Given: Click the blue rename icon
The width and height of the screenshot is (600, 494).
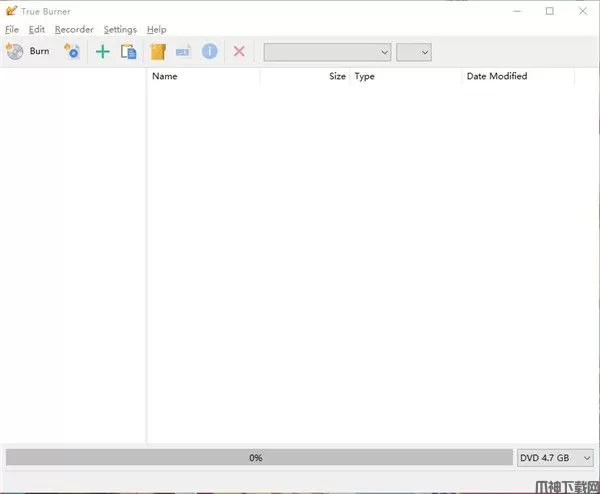Looking at the screenshot, I should pos(183,51).
